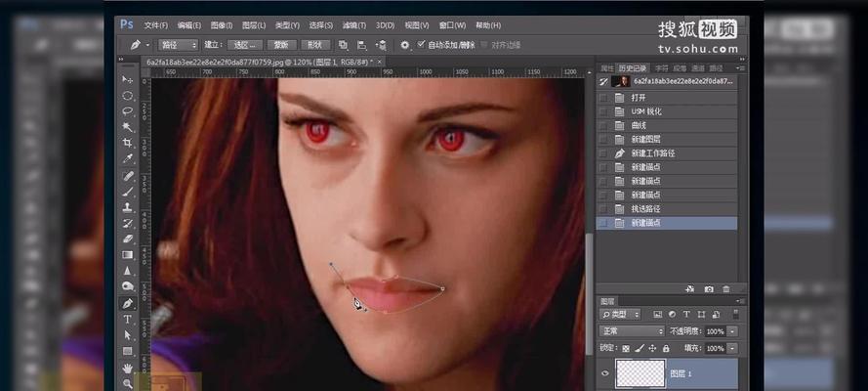
Task: Open the 滤镜(T) menu
Action: coord(353,25)
